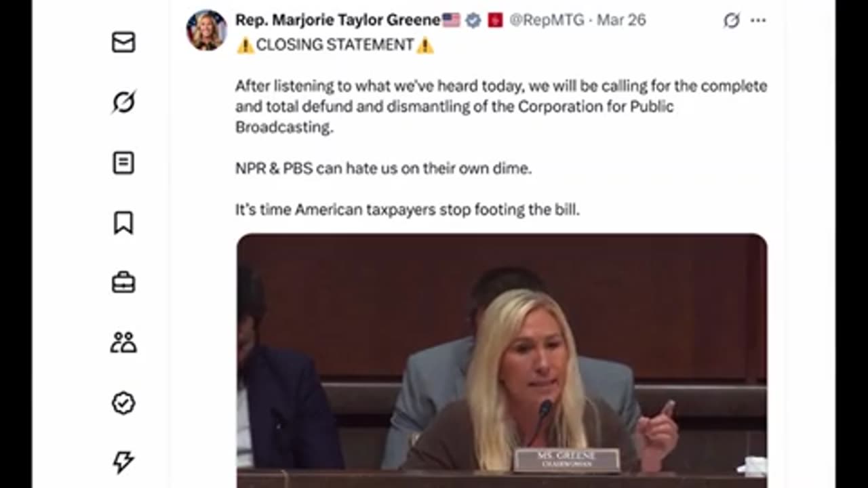Click the Rep. Marjorie Taylor Greene display name
868x488 pixels.
(x=338, y=20)
